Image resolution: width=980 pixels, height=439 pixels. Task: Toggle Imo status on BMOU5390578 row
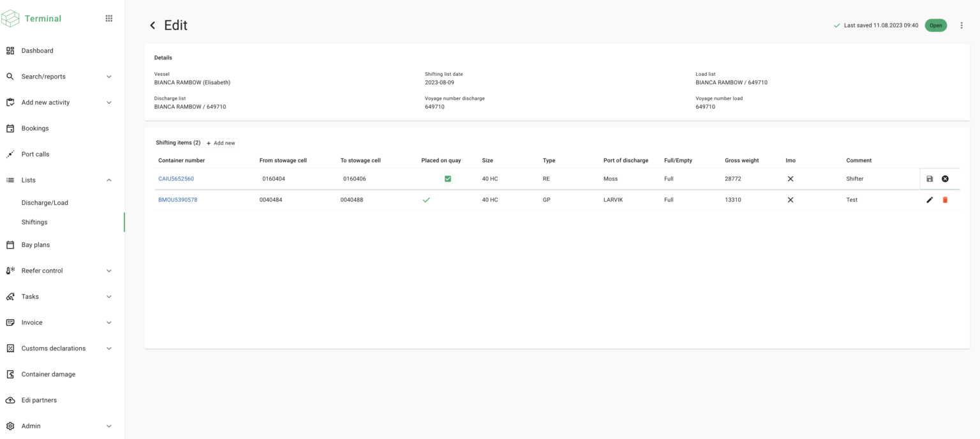coord(790,200)
